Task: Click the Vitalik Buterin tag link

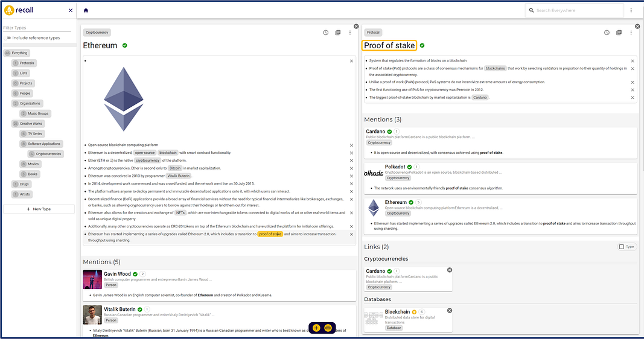Action: 179,176
